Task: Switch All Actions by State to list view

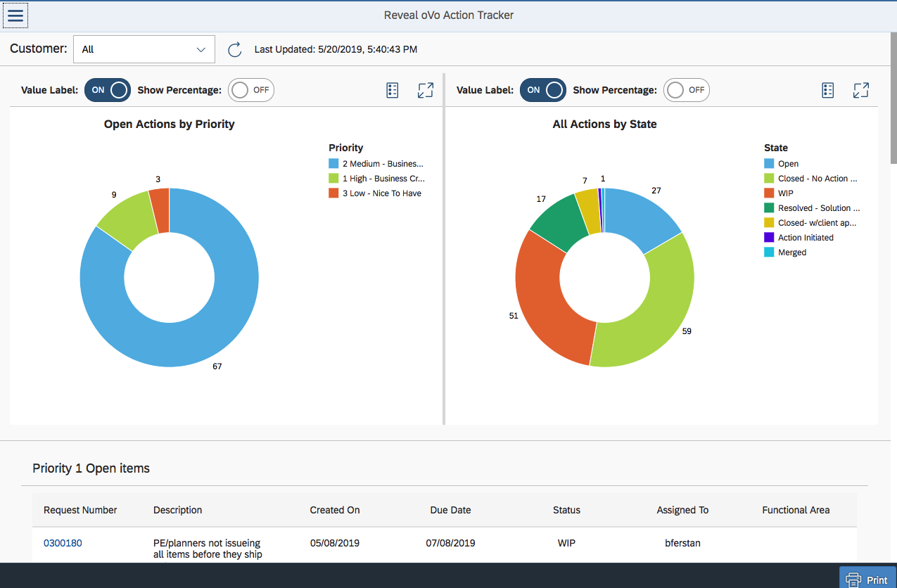Action: click(827, 90)
